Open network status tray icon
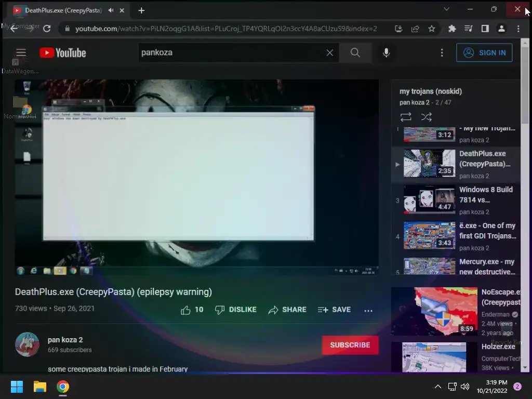This screenshot has width=532, height=399. [x=453, y=387]
